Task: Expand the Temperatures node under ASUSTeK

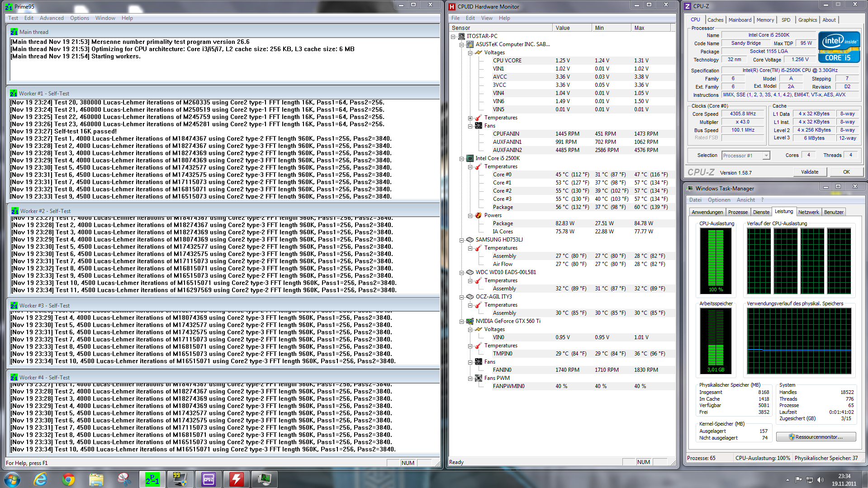Action: point(470,118)
